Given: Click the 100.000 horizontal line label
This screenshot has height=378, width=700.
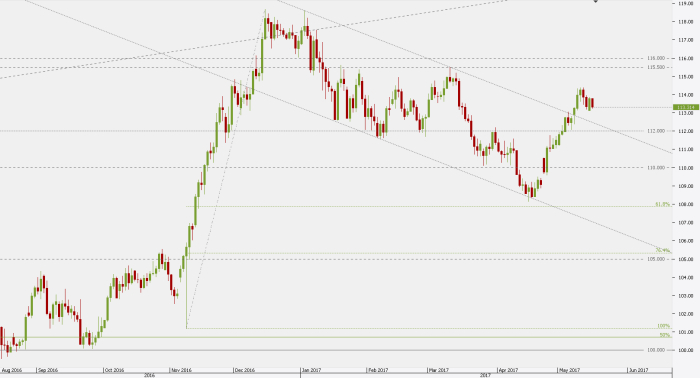Looking at the screenshot, I should [656, 350].
